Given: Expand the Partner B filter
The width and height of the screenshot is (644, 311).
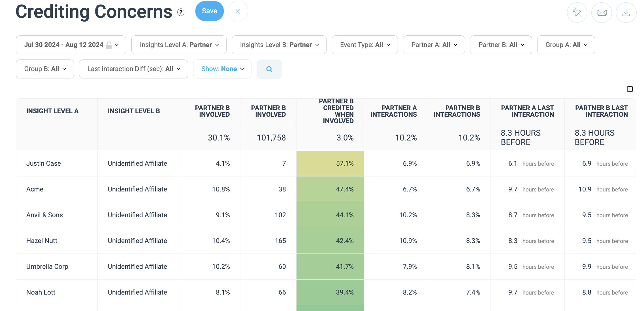Looking at the screenshot, I should pyautogui.click(x=501, y=45).
